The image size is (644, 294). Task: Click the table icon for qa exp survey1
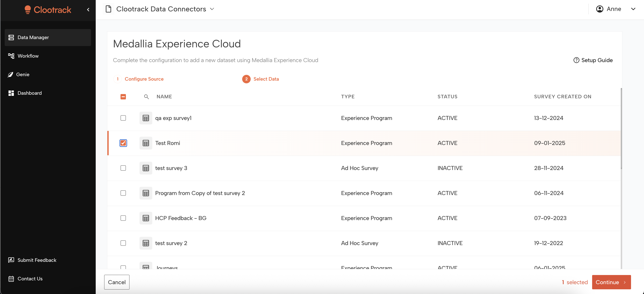tap(146, 118)
